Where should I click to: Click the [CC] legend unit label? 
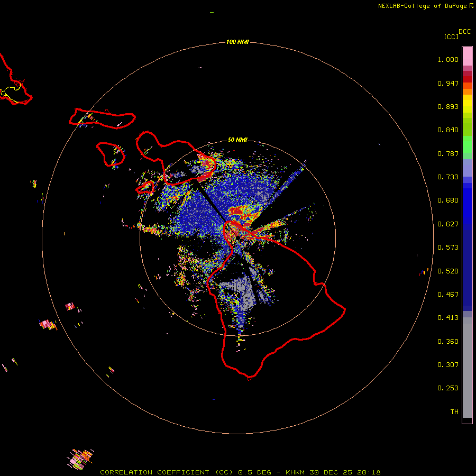(451, 36)
